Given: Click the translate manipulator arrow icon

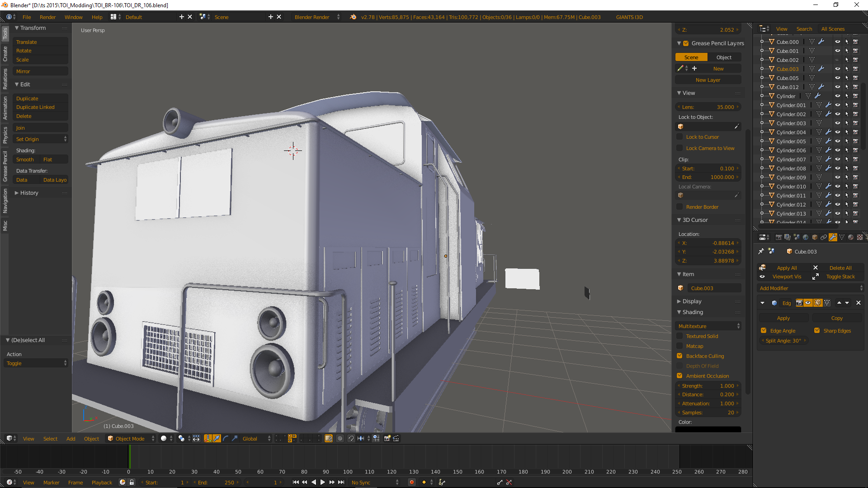Looking at the screenshot, I should (x=217, y=438).
